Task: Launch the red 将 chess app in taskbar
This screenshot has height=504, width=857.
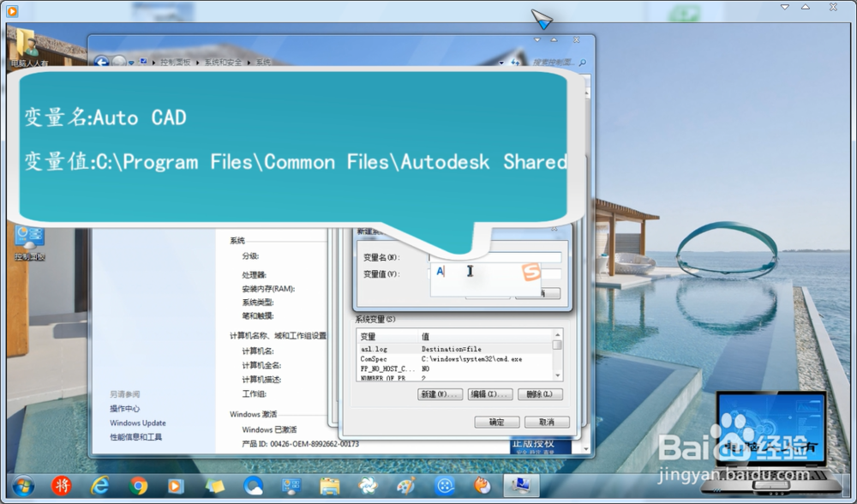Action: (62, 485)
